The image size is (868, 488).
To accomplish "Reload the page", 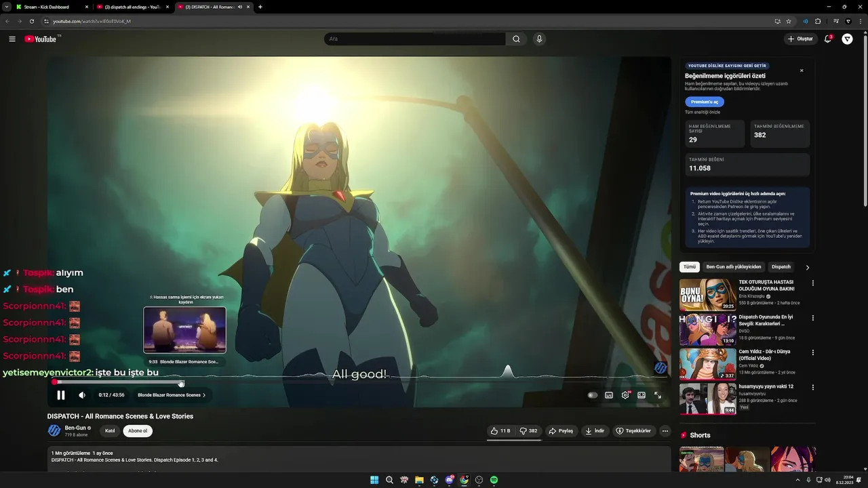I will click(31, 21).
